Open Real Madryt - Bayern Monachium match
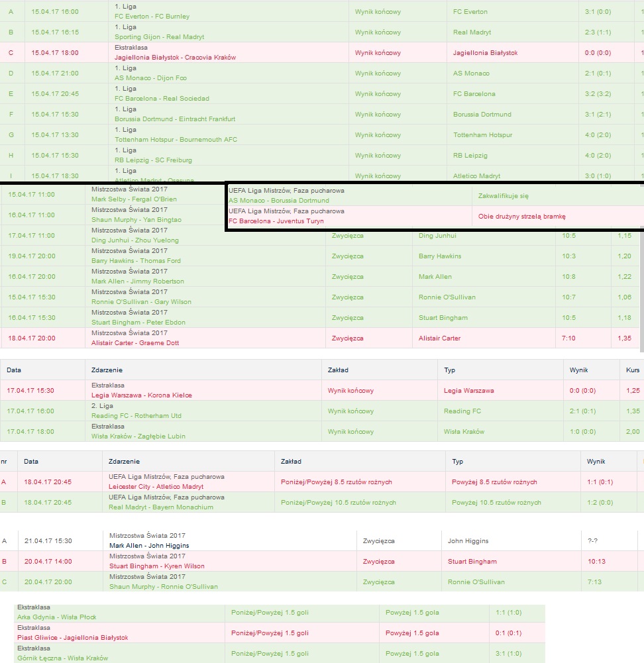 161,507
